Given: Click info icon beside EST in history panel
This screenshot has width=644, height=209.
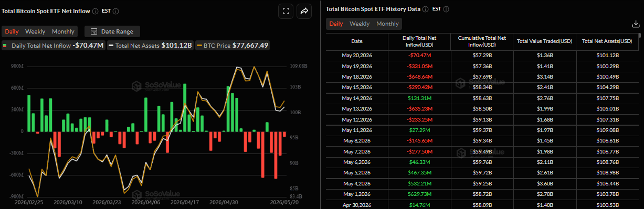Looking at the screenshot, I should 446,9.
